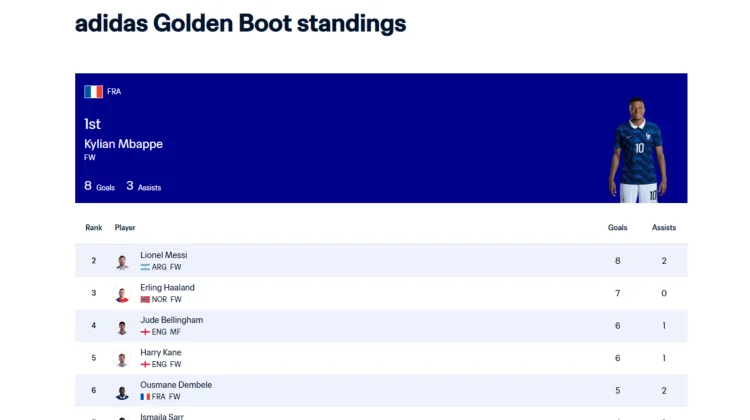Click the Goals column header
The width and height of the screenshot is (750, 420).
click(x=618, y=228)
